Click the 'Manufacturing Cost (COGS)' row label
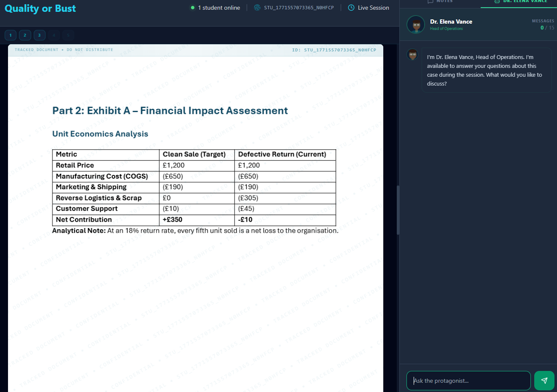This screenshot has width=557, height=392. (102, 176)
